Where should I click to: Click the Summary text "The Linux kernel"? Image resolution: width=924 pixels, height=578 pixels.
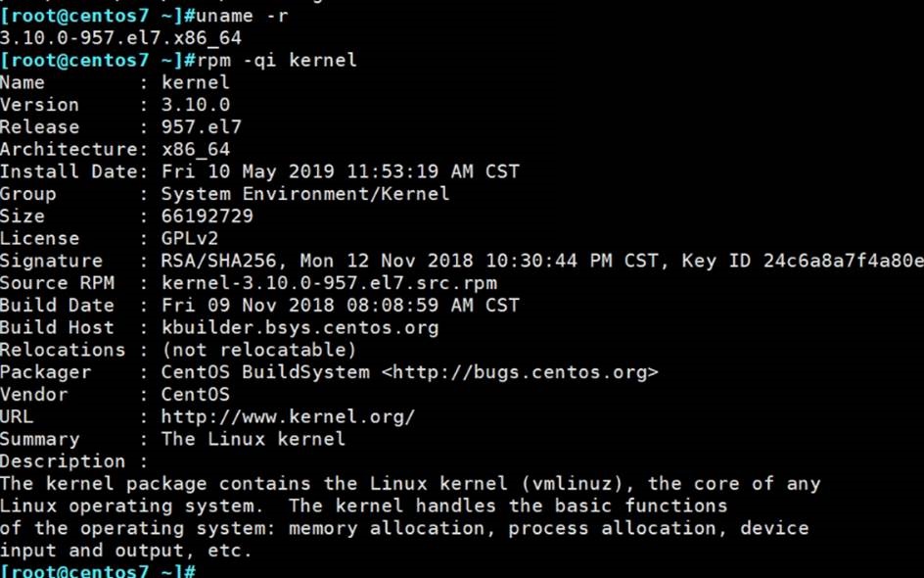click(x=253, y=439)
